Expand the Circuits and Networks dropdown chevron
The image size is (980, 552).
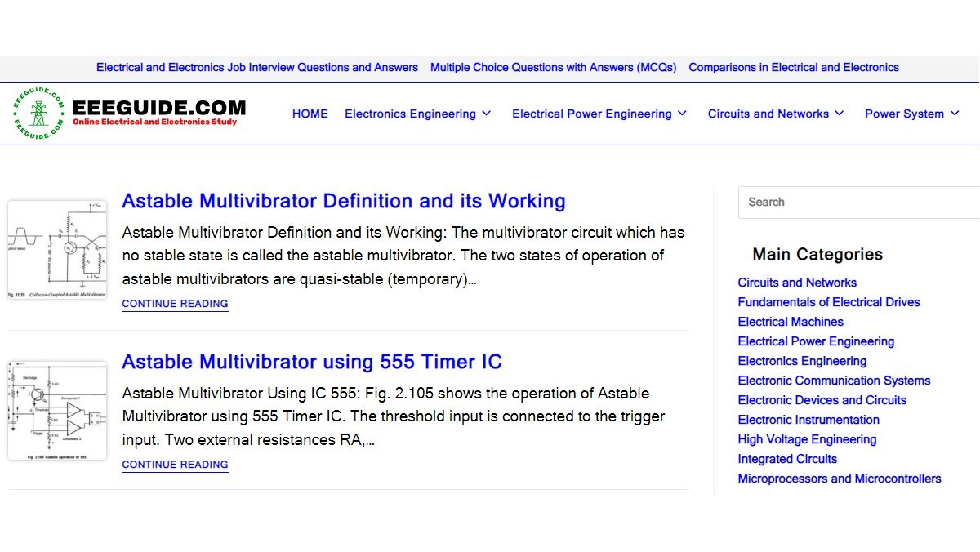click(840, 114)
